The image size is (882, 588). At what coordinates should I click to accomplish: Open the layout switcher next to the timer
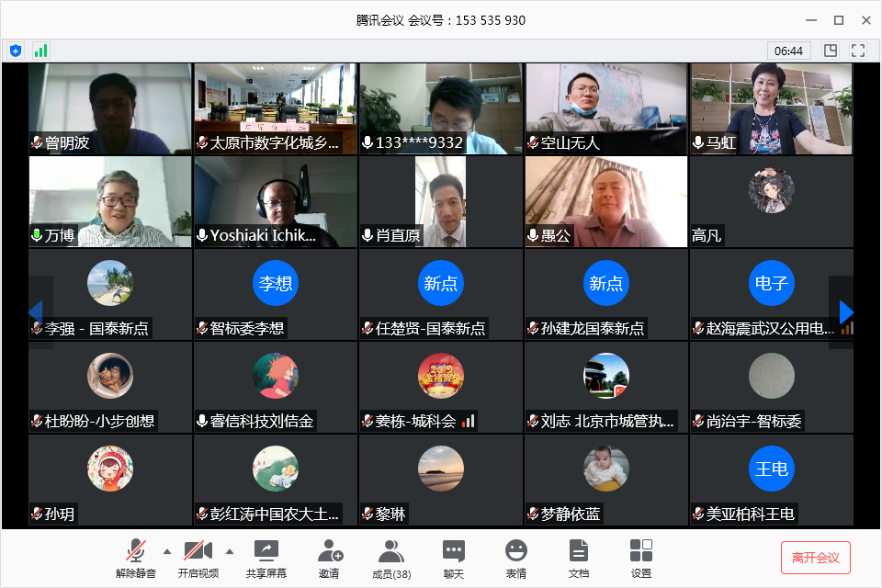pyautogui.click(x=831, y=51)
